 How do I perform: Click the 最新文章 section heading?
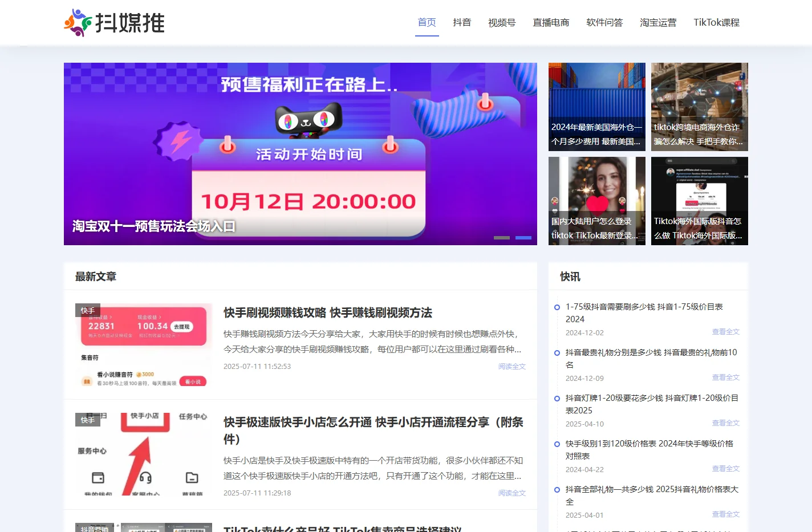tap(96, 277)
